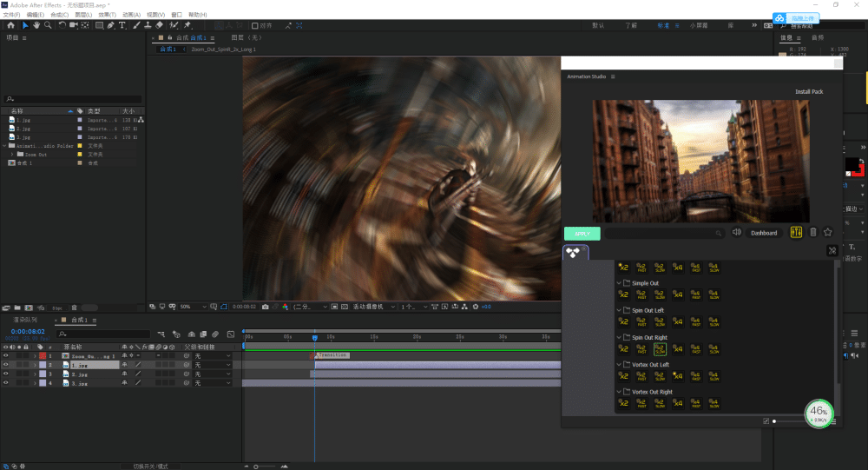The width and height of the screenshot is (868, 470).
Task: Select the Roto Brush tool
Action: 174,25
